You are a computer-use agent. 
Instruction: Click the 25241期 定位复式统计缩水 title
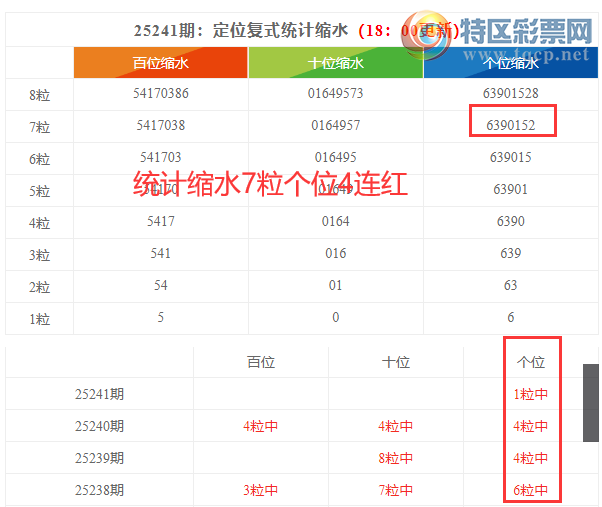pyautogui.click(x=241, y=30)
